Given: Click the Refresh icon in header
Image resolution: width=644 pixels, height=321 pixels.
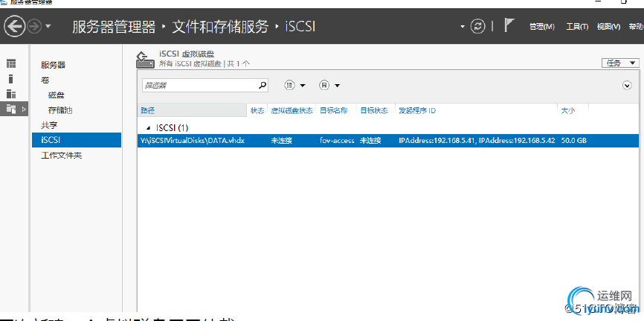Looking at the screenshot, I should point(477,27).
